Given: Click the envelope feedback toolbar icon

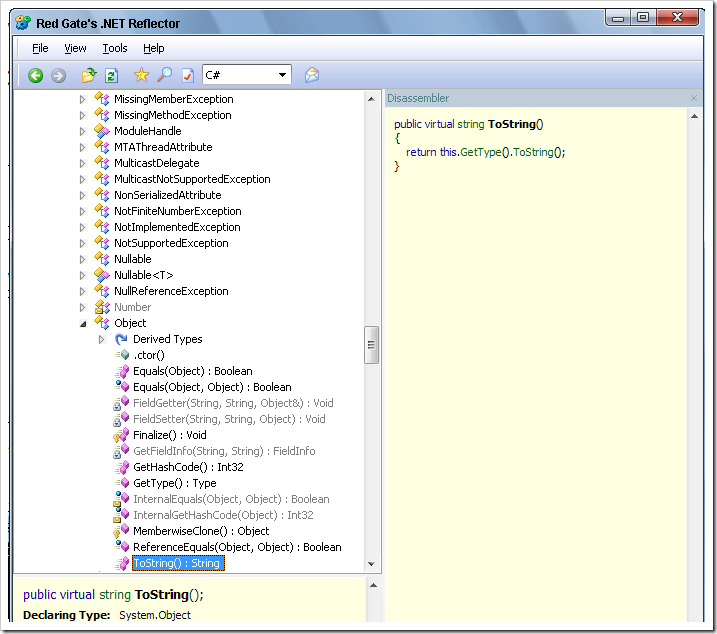Looking at the screenshot, I should [312, 75].
